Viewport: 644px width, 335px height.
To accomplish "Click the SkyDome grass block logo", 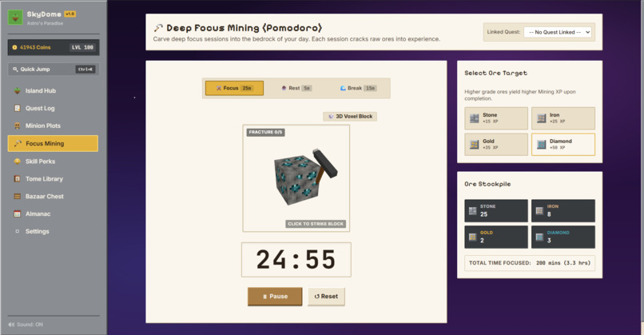I will (16, 18).
